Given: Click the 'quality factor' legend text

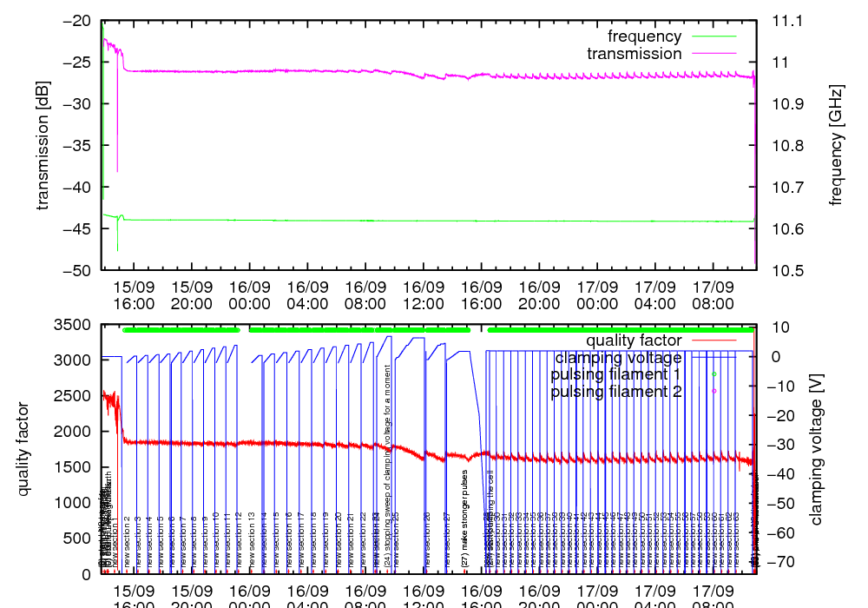Looking at the screenshot, I should point(634,340).
